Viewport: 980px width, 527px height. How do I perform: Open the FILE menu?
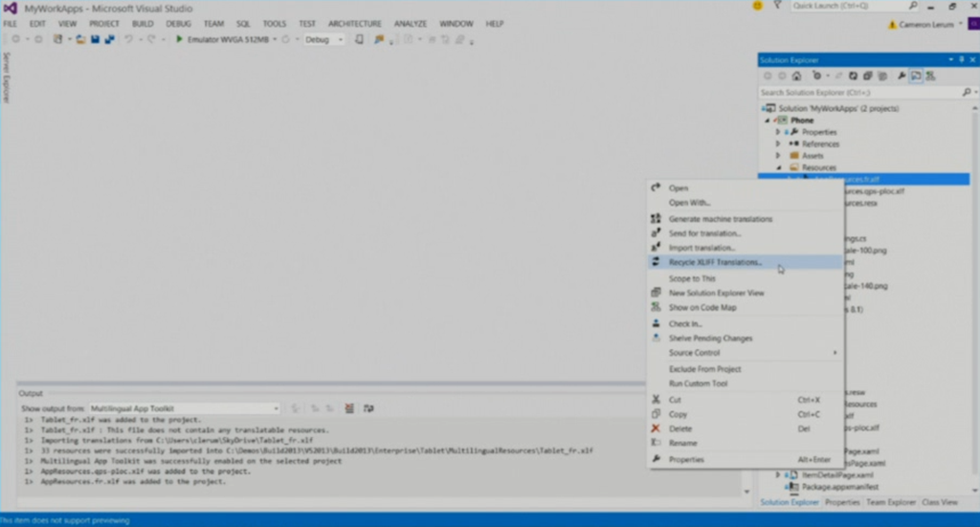10,24
